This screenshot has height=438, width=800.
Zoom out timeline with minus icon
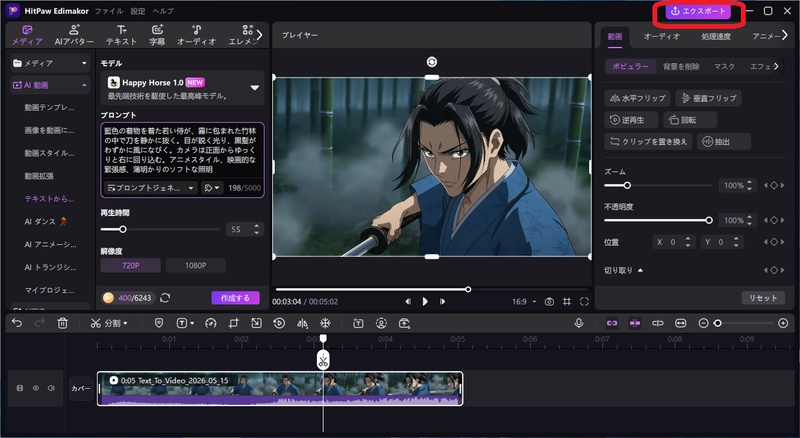tap(703, 323)
